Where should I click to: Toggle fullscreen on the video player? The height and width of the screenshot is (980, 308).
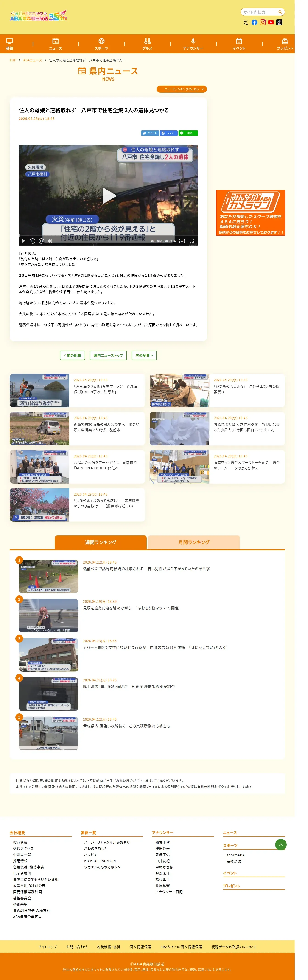tap(192, 241)
